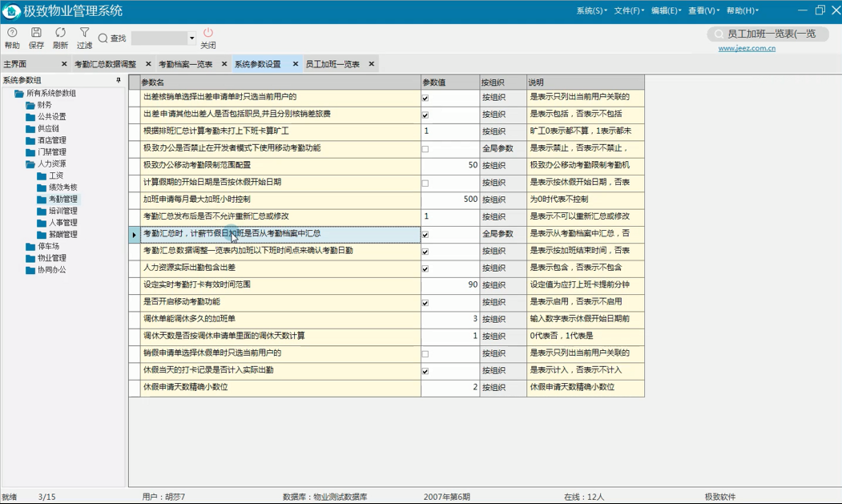This screenshot has width=842, height=504.
Task: Click the pin icon of 系统参数组 panel
Action: (118, 80)
